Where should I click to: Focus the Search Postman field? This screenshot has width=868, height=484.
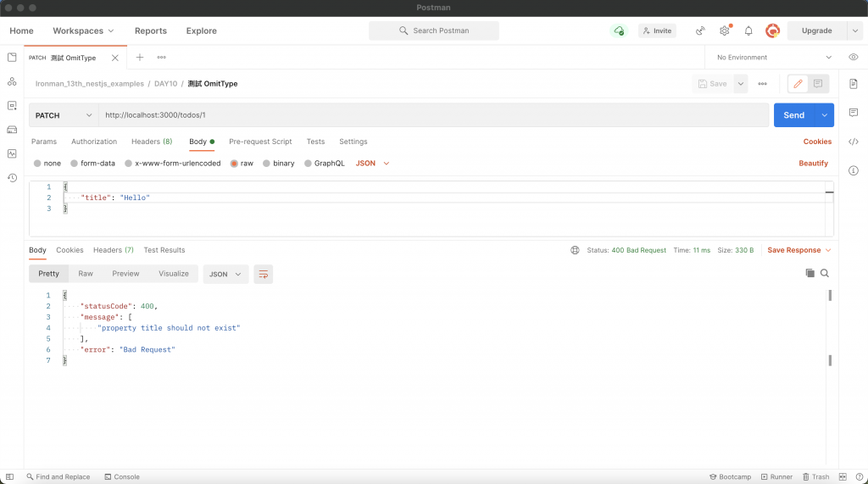coord(433,31)
